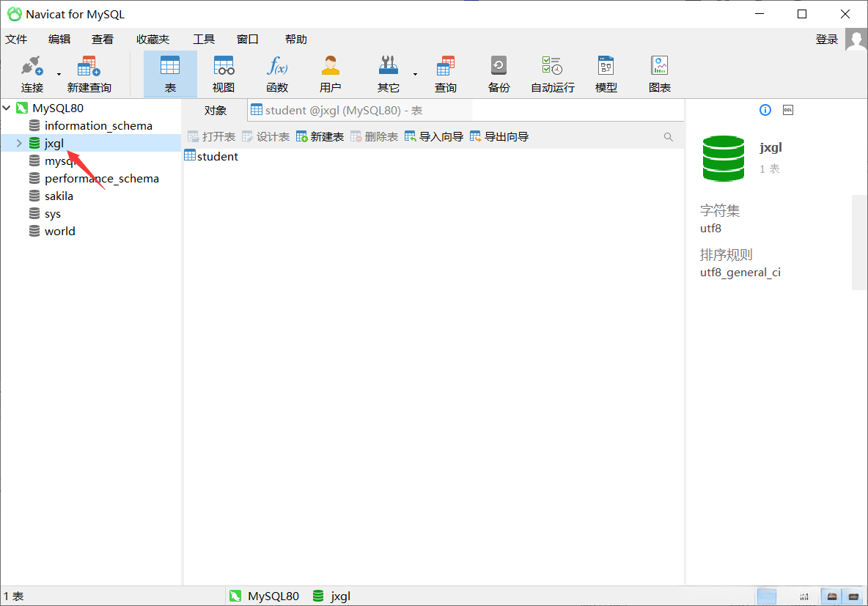Click jxgl in the status bar

click(331, 596)
